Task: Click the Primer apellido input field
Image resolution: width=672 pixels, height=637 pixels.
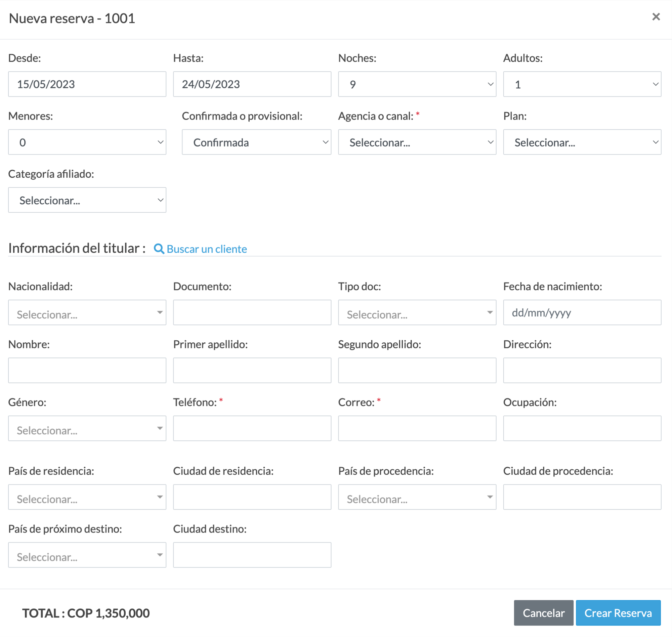Action: [252, 371]
